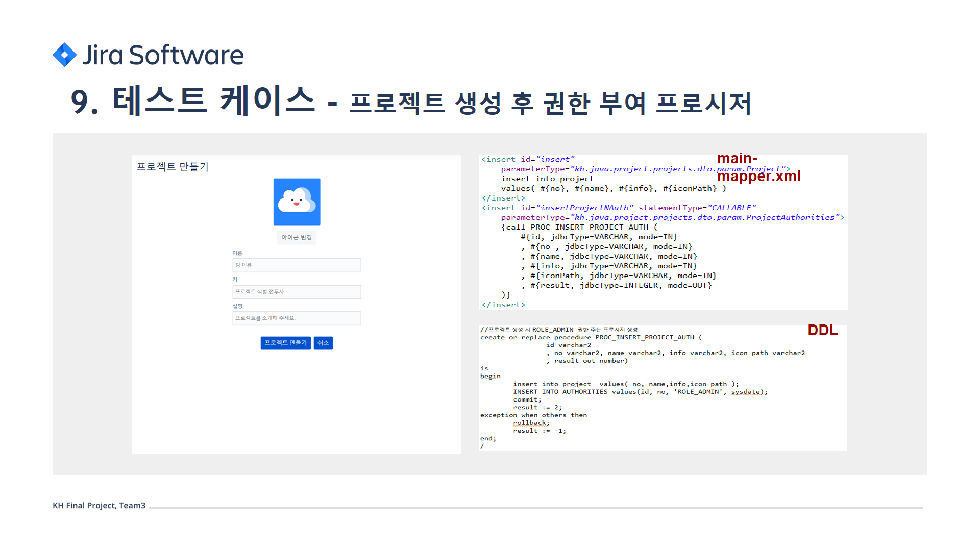The image size is (980, 551).
Task: Click the 프로젝트 만들기 form heading
Action: pyautogui.click(x=173, y=167)
